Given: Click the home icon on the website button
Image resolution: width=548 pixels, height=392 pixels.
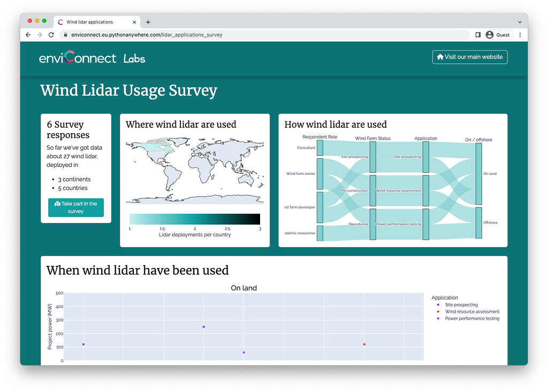Looking at the screenshot, I should 439,57.
